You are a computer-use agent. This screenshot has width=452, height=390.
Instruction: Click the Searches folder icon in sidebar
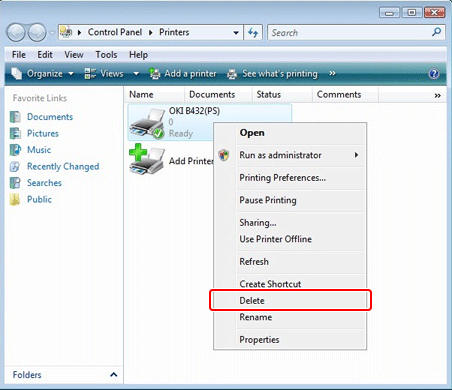coord(15,183)
